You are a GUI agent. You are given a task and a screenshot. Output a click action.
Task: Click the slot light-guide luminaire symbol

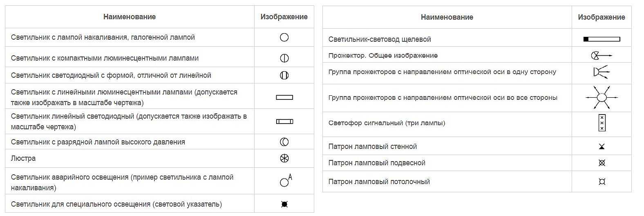coord(602,39)
